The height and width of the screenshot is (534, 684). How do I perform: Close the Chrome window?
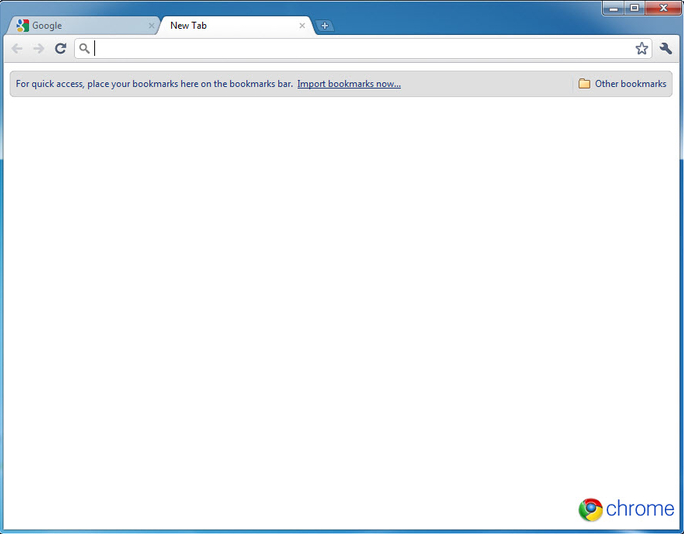tap(663, 8)
